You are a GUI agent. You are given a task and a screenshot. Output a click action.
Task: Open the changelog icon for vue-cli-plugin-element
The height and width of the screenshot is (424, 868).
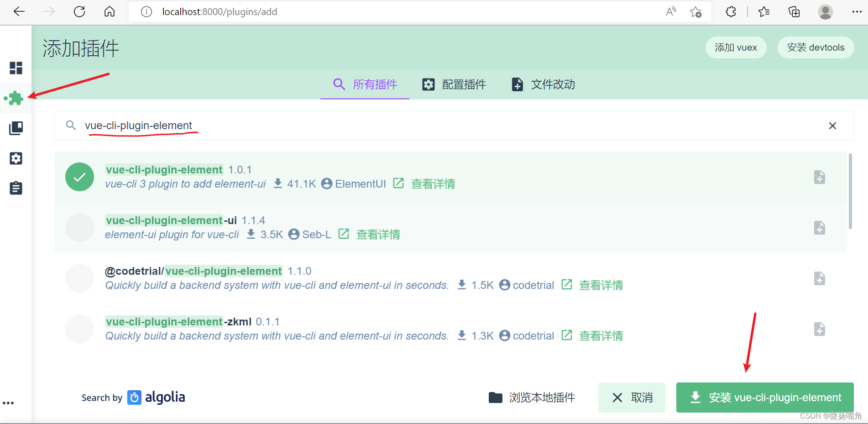[820, 177]
